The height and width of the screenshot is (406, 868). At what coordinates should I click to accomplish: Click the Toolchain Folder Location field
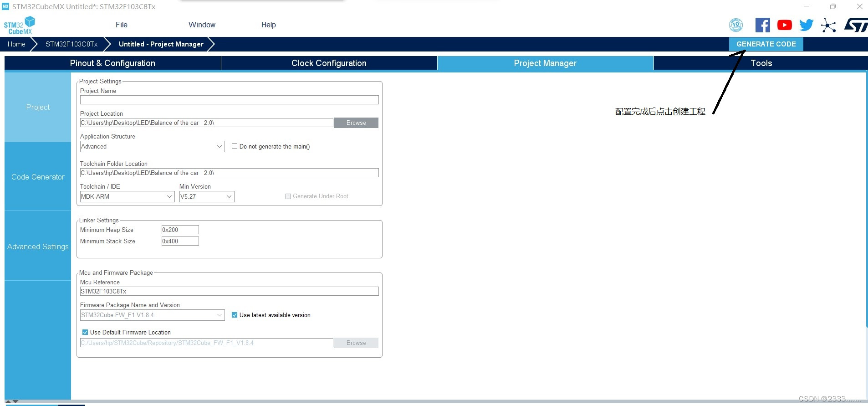pos(230,173)
